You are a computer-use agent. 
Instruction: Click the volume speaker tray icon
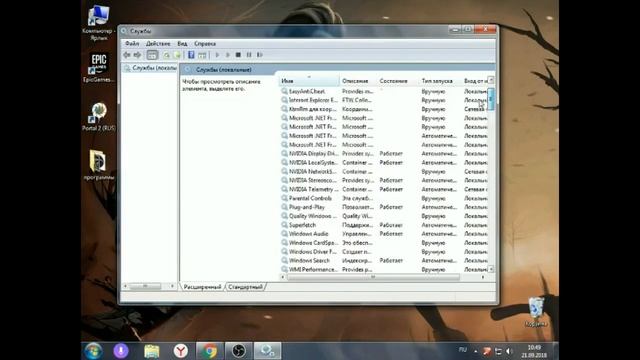(509, 351)
